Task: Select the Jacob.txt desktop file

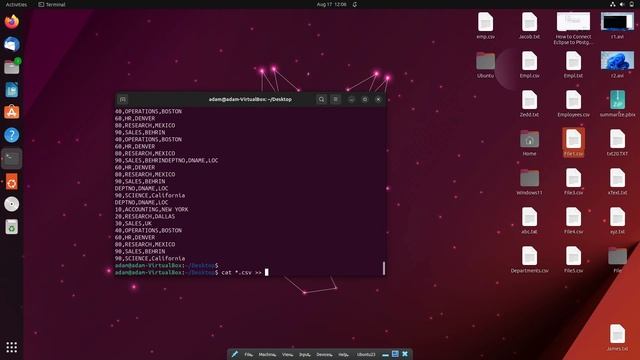Action: tap(529, 26)
